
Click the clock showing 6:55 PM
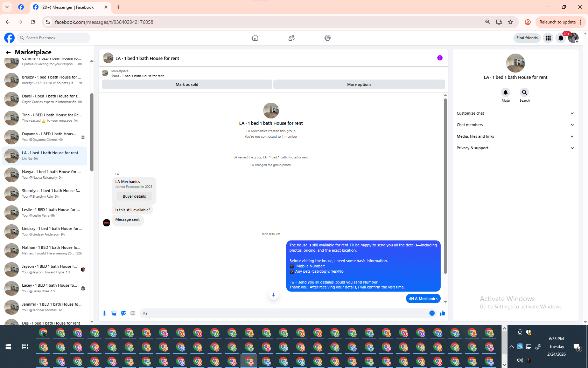coord(556,339)
